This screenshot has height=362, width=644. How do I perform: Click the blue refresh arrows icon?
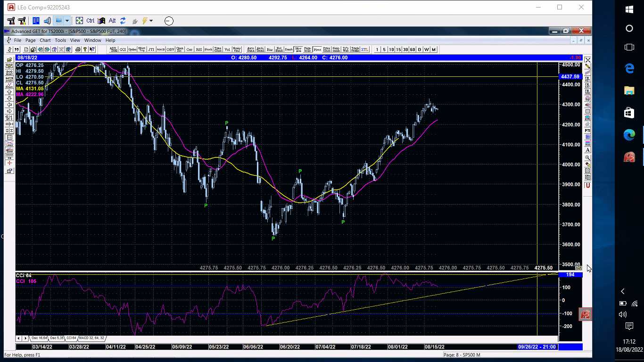click(123, 21)
